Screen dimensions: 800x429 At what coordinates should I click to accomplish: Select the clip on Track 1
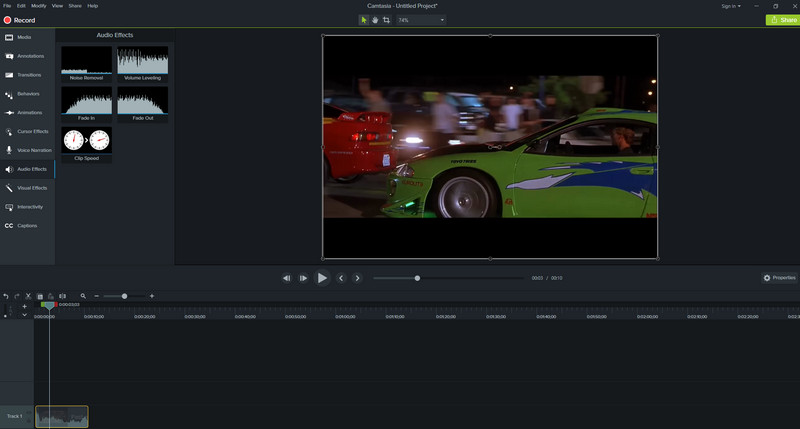[62, 416]
